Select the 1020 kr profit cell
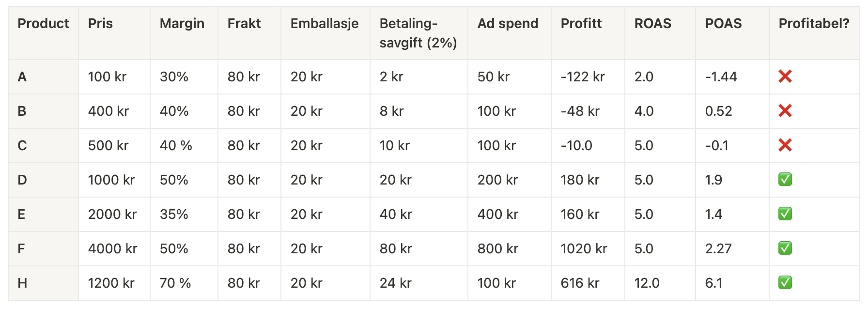868x309 pixels. [588, 248]
